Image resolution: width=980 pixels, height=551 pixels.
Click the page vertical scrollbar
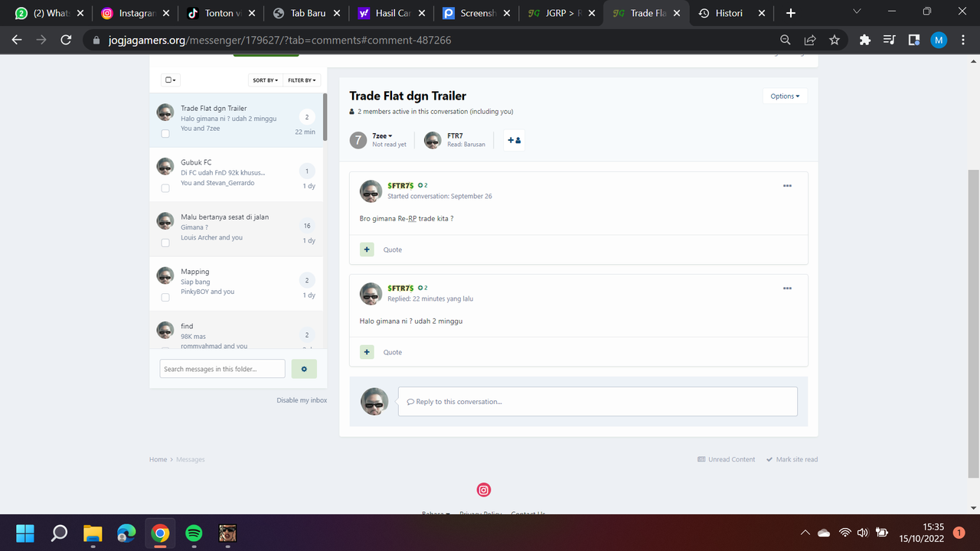point(974,322)
